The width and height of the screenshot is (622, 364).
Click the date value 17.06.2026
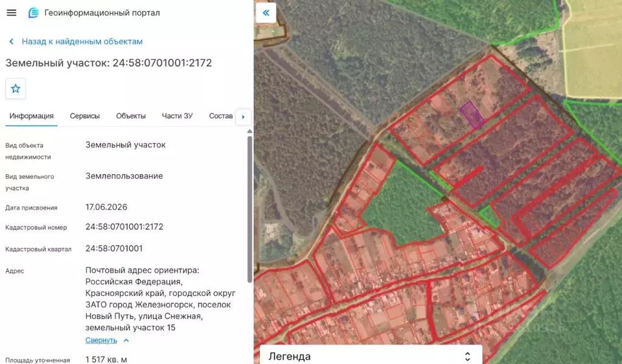pos(106,207)
